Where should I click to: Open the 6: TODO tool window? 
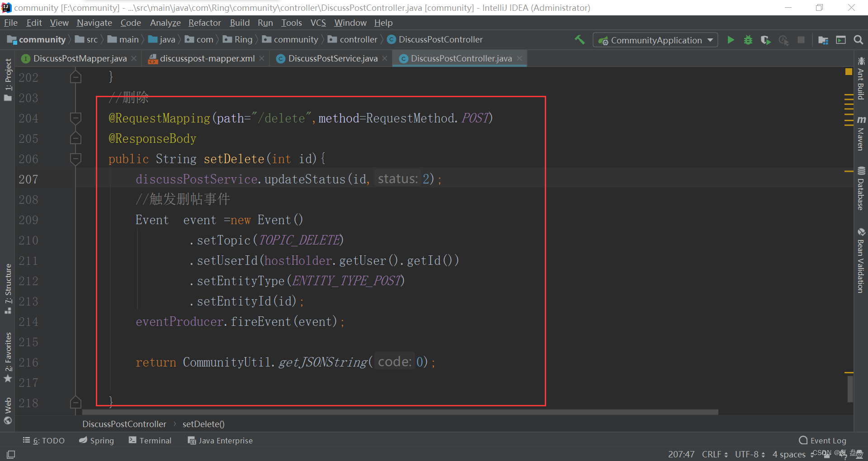pos(44,441)
